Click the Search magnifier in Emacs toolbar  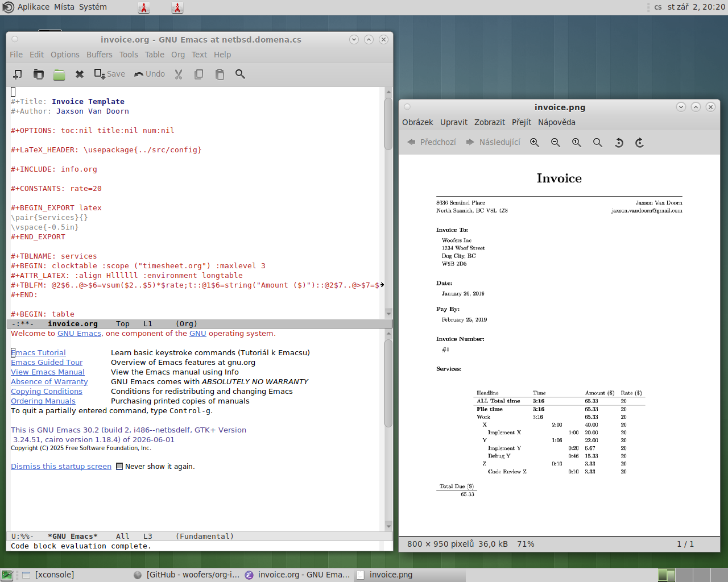240,74
